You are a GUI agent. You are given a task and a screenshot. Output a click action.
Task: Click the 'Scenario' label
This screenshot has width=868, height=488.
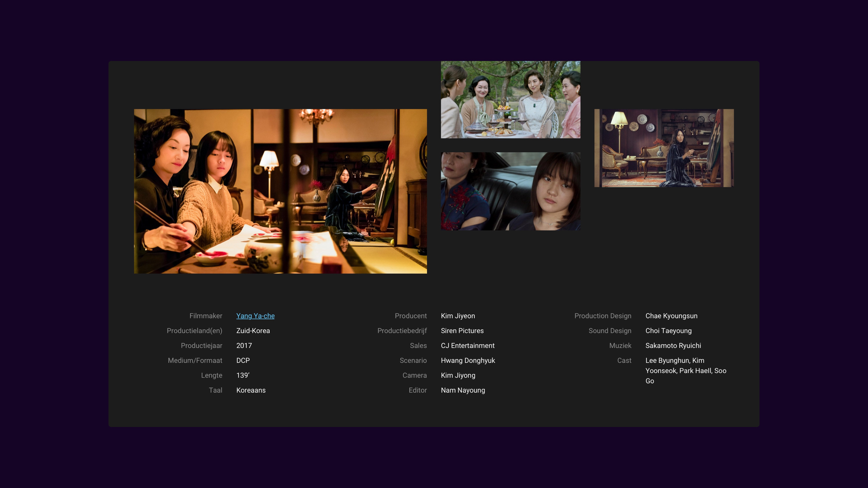[413, 360]
